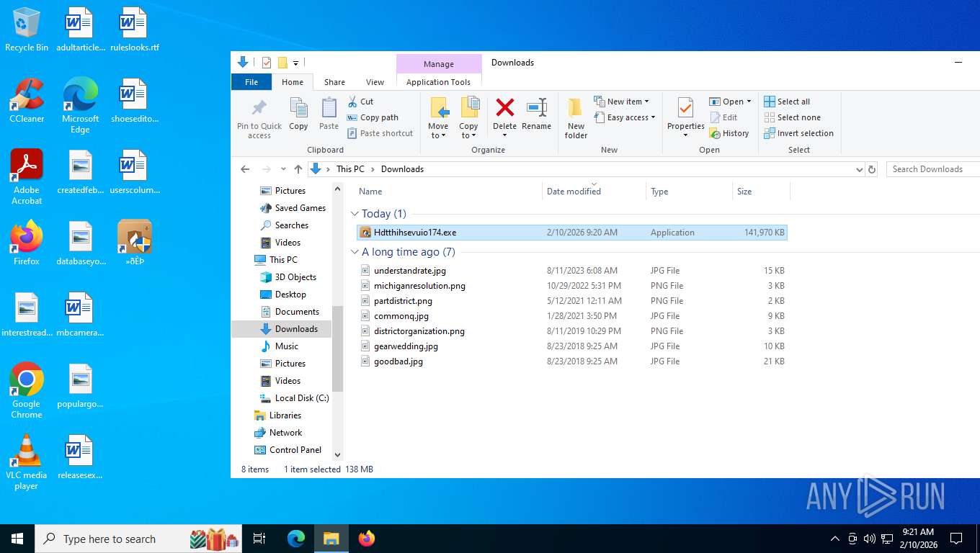This screenshot has height=553, width=980.
Task: Expand the Delete dropdown arrow
Action: tap(504, 135)
